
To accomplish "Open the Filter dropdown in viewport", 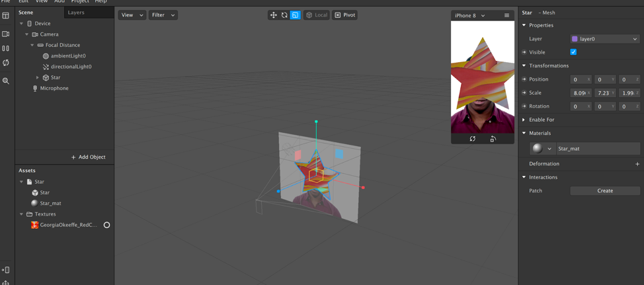I will 163,15.
